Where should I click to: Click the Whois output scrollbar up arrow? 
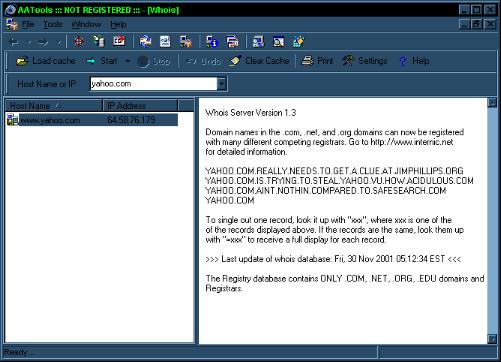[x=492, y=103]
